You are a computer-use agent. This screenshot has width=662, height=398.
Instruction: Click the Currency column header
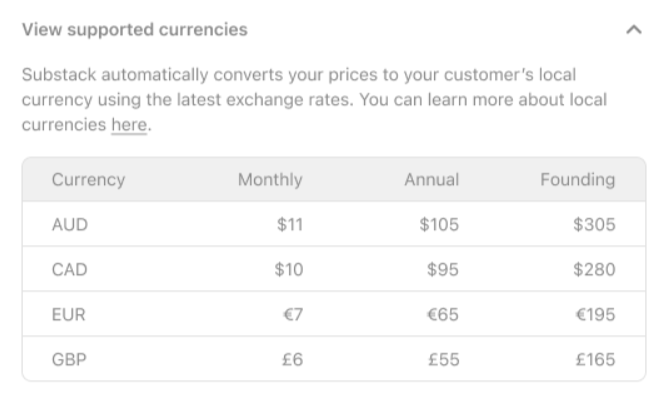point(89,180)
